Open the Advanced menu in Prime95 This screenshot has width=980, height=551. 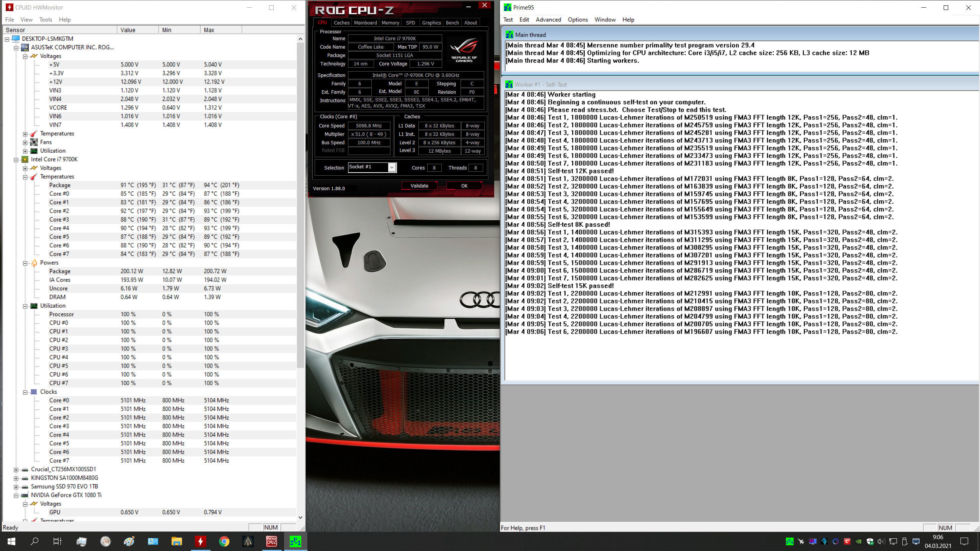pyautogui.click(x=548, y=20)
